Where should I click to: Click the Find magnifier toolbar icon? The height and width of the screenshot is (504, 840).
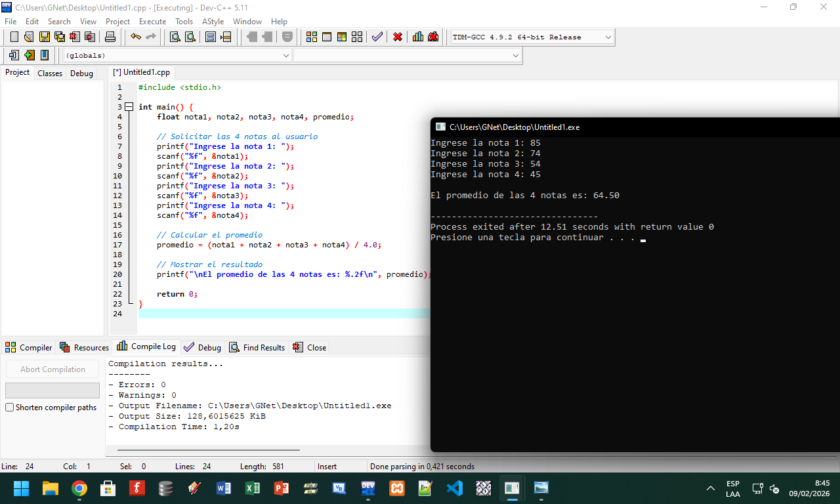coord(175,37)
